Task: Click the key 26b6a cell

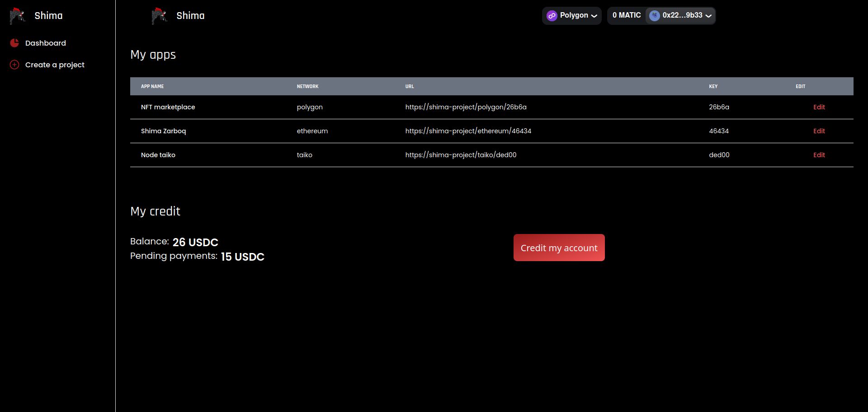Action: 719,107
